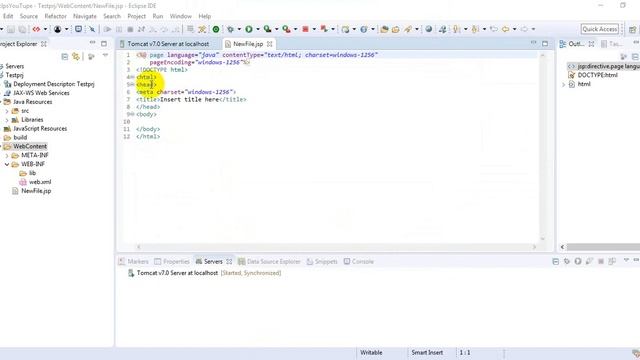The width and height of the screenshot is (640, 360).
Task: Click Writable in status bar
Action: click(371, 353)
